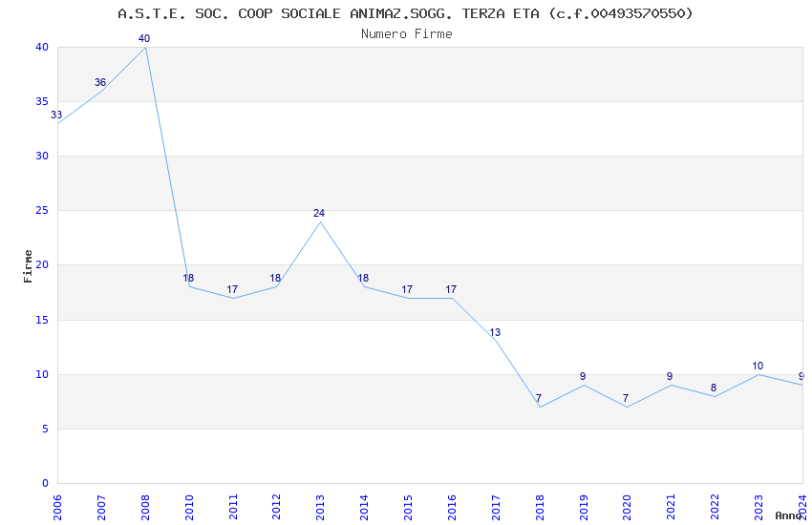Click the y-axis value 15
Screen dimensions: 812x525
tap(42, 320)
